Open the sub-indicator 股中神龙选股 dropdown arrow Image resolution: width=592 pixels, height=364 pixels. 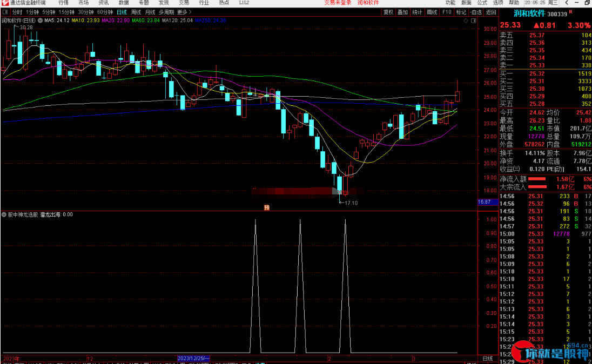(4, 214)
